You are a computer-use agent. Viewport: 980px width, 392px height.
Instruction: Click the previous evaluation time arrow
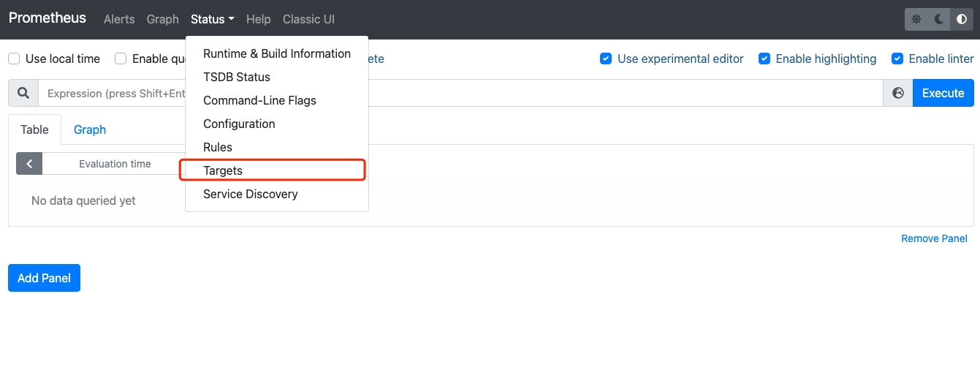click(29, 164)
